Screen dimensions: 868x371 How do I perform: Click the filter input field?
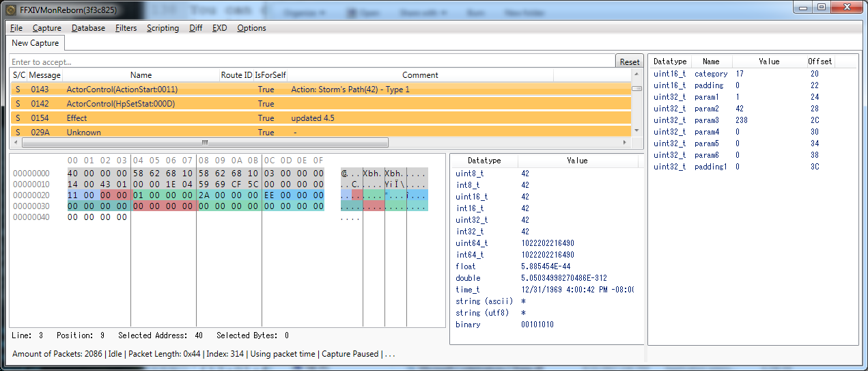tap(313, 61)
